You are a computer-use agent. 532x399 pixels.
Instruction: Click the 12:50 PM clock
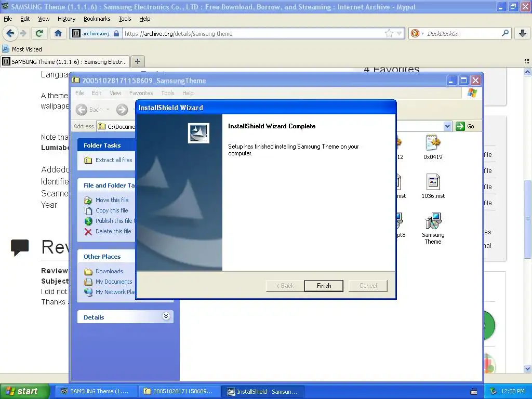tap(513, 391)
